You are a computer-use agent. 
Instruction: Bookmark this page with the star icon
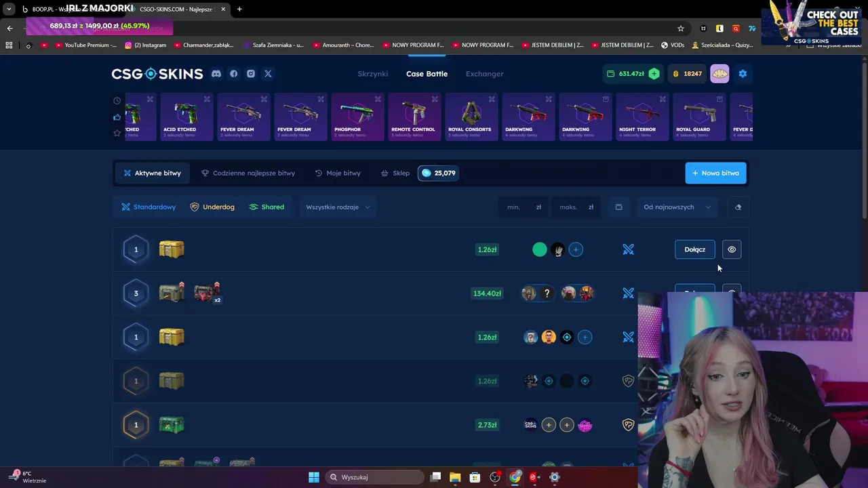tap(681, 28)
